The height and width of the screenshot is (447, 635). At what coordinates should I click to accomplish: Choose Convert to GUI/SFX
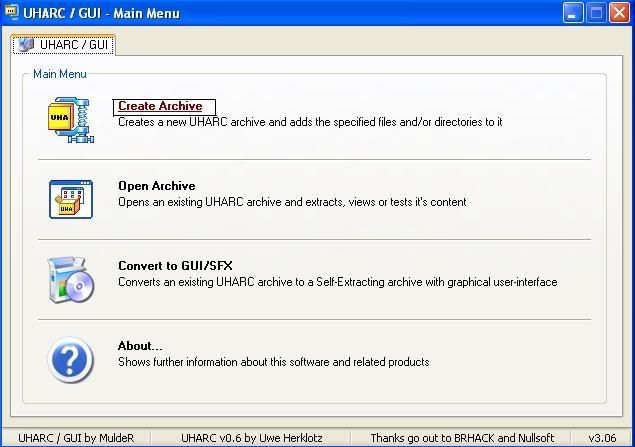tap(175, 266)
